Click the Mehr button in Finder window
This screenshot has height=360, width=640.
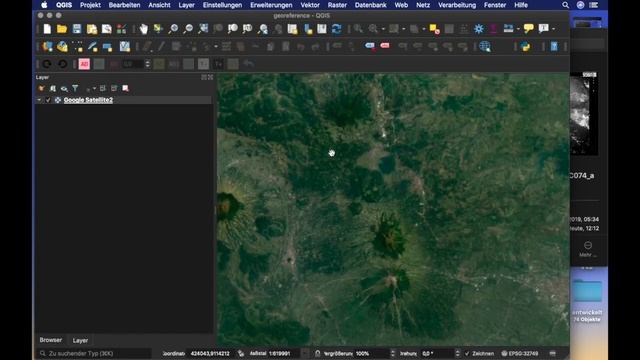pos(588,249)
